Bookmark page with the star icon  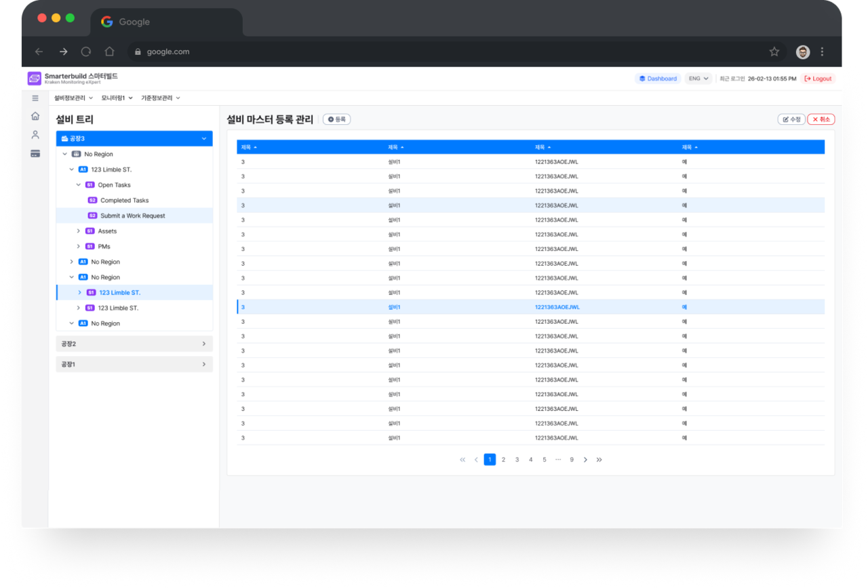pyautogui.click(x=774, y=52)
